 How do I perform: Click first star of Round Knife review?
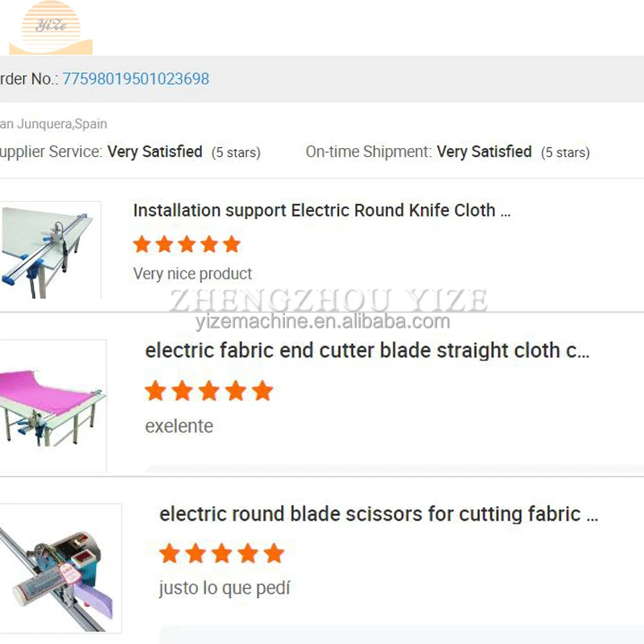click(142, 244)
